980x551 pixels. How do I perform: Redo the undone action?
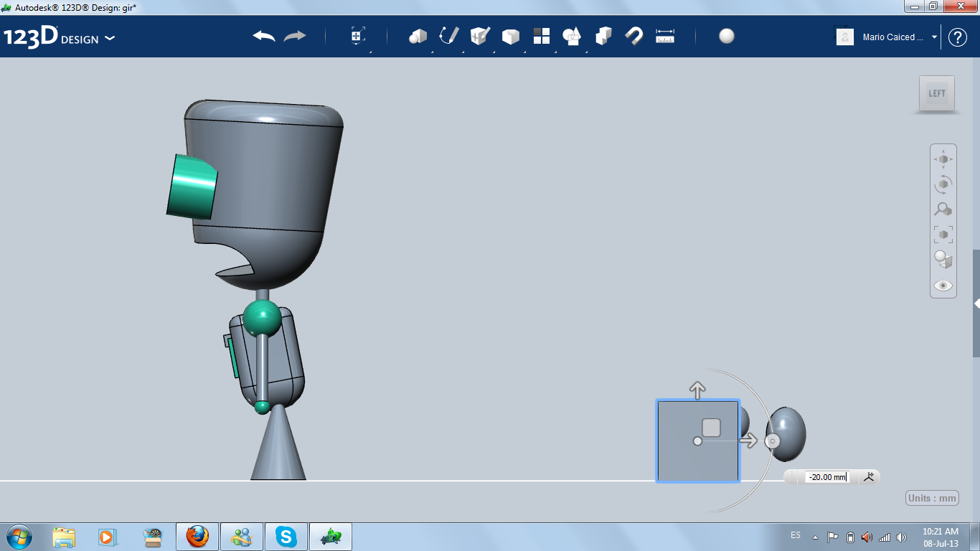coord(295,37)
